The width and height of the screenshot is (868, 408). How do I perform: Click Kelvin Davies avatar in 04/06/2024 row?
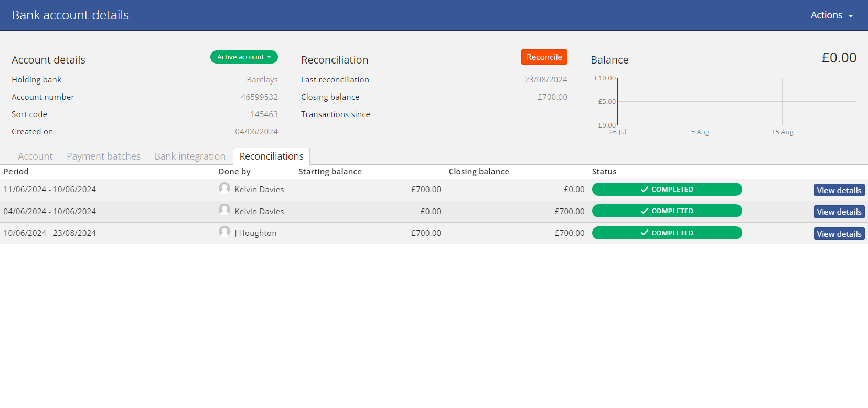coord(224,210)
